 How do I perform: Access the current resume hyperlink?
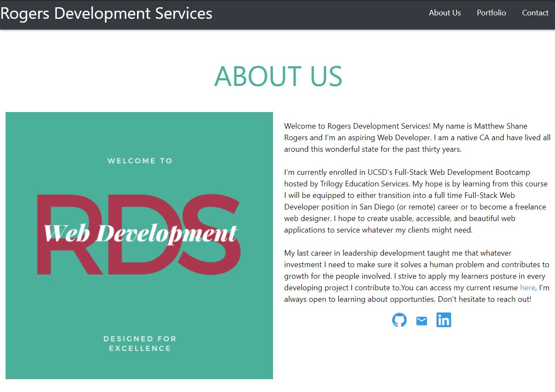[528, 287]
